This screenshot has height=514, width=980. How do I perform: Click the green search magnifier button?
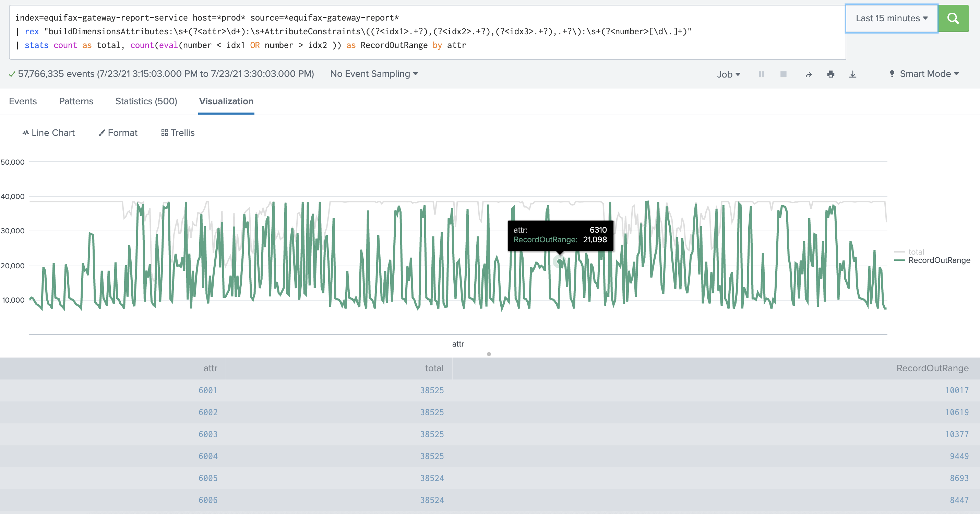[x=953, y=18]
